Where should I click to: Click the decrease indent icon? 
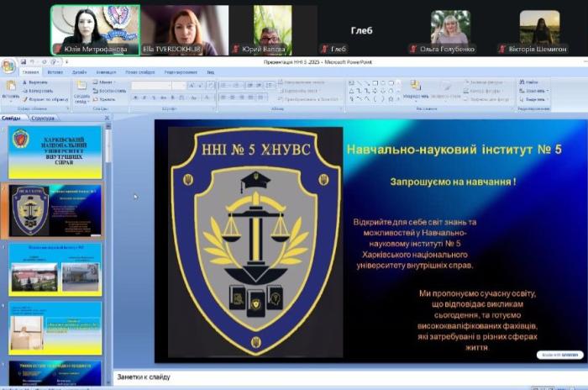tap(249, 86)
